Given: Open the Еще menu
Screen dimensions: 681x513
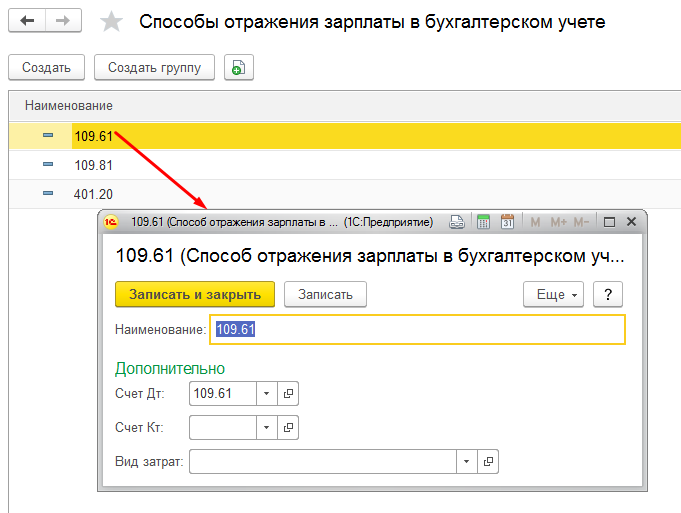Looking at the screenshot, I should (553, 294).
